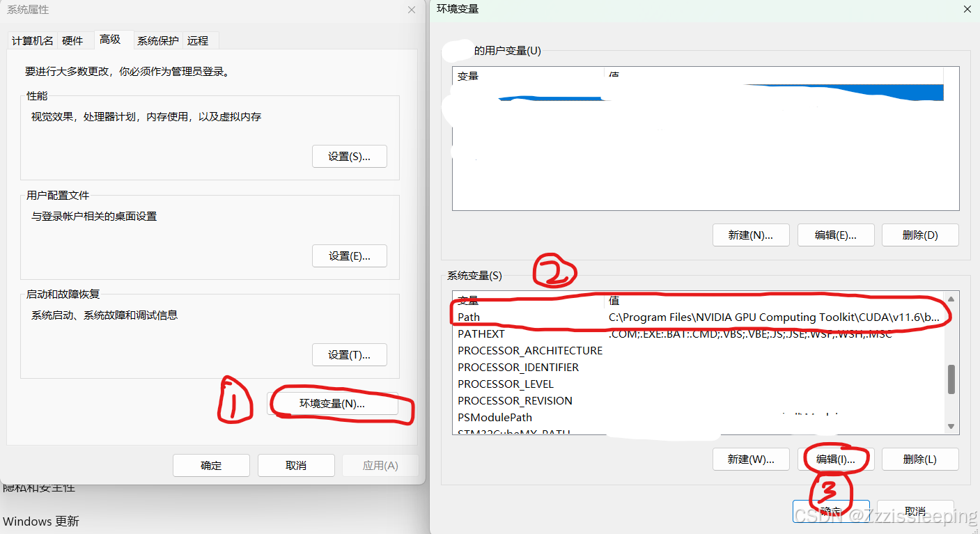
Task: Switch to the 远程 tab
Action: pos(198,40)
